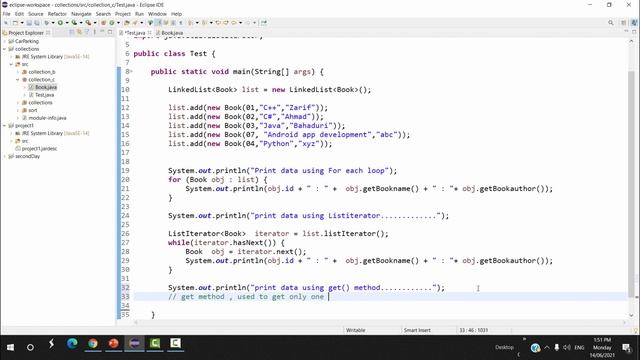
Task: Open the Debug button dropdown arrow
Action: pos(53,23)
